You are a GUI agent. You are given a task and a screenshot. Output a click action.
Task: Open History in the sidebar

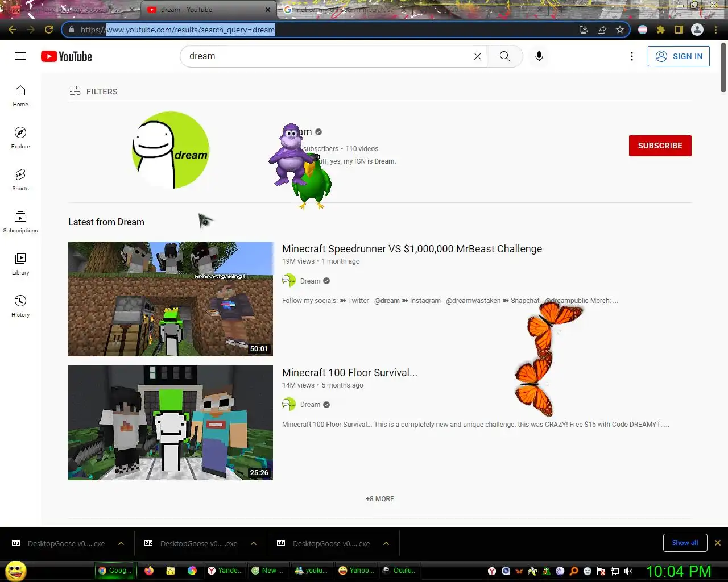click(x=20, y=306)
